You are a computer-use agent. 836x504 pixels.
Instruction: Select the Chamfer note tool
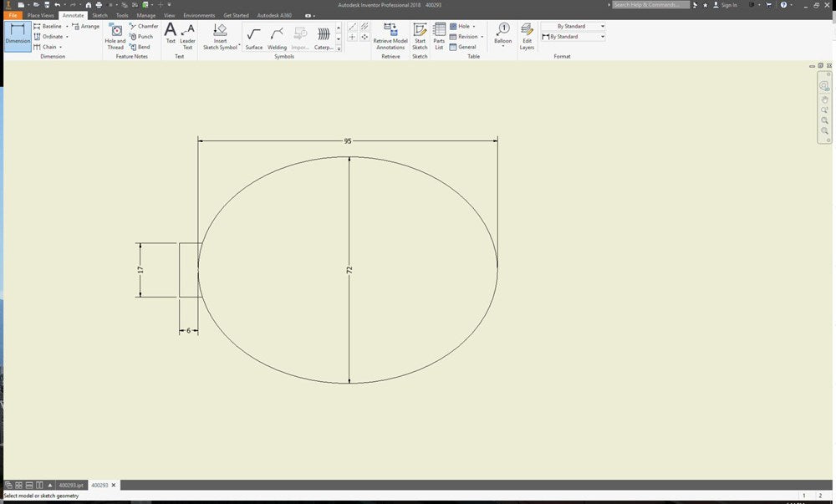[143, 26]
